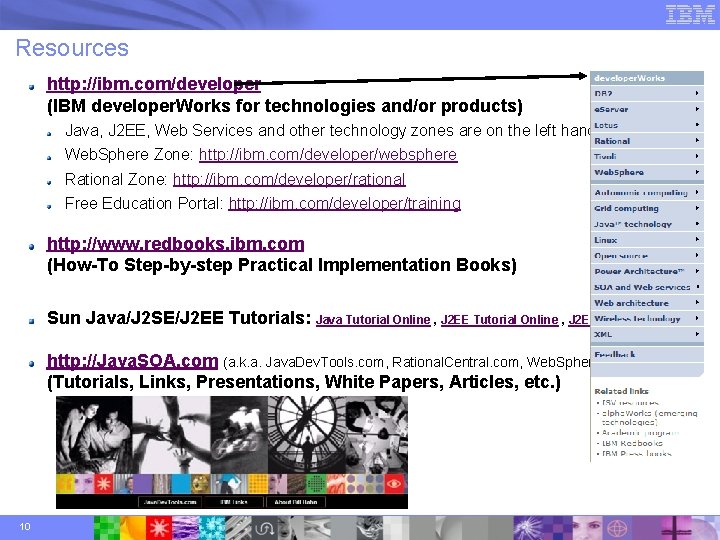Image resolution: width=720 pixels, height=540 pixels.
Task: Click the two people photo in banner
Action: [x=94, y=434]
